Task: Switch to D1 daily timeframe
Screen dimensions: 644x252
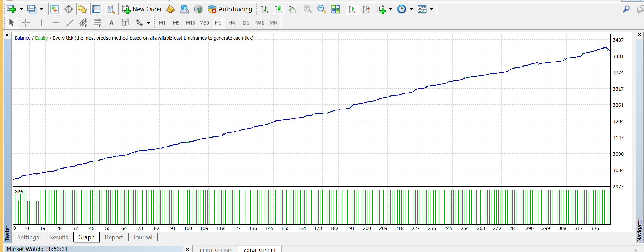Action: pyautogui.click(x=246, y=23)
